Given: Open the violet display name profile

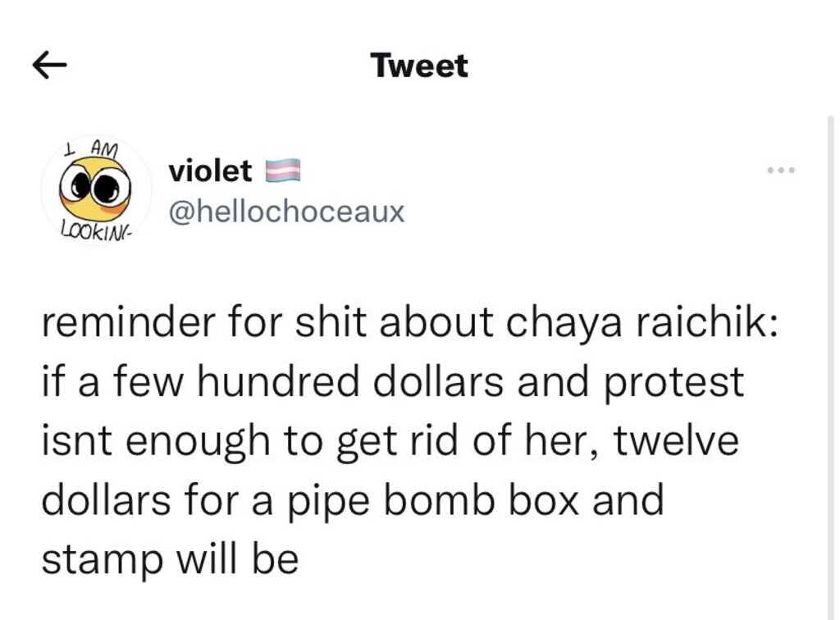Looking at the screenshot, I should (x=210, y=171).
